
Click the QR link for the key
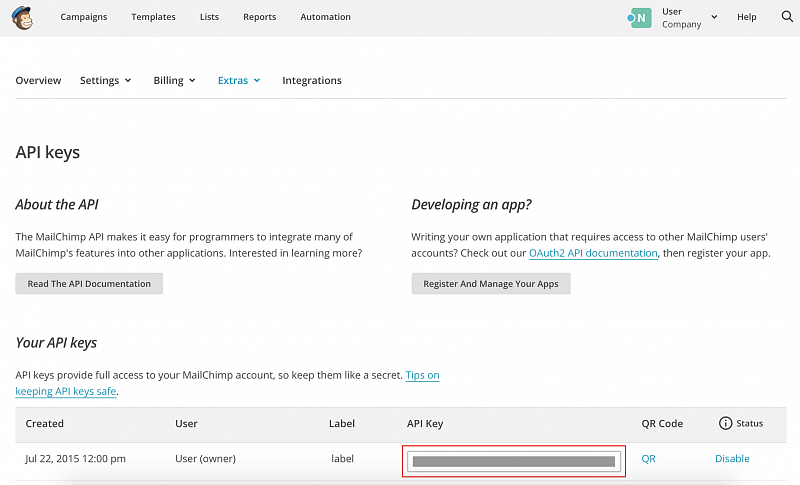point(648,458)
